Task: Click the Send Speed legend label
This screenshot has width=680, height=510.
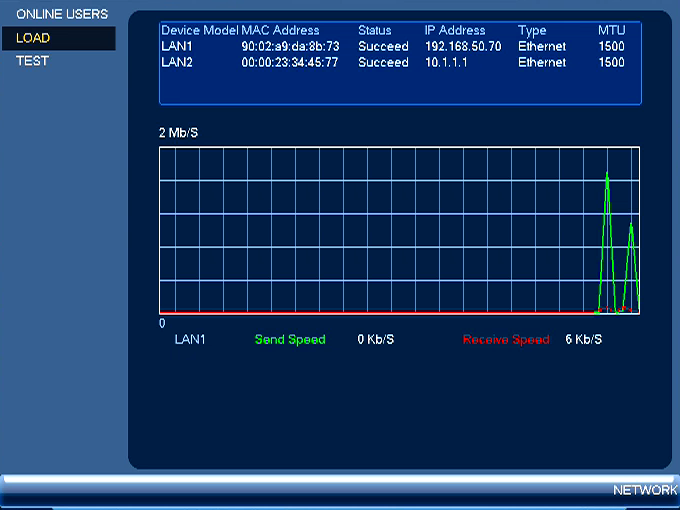Action: (x=290, y=340)
